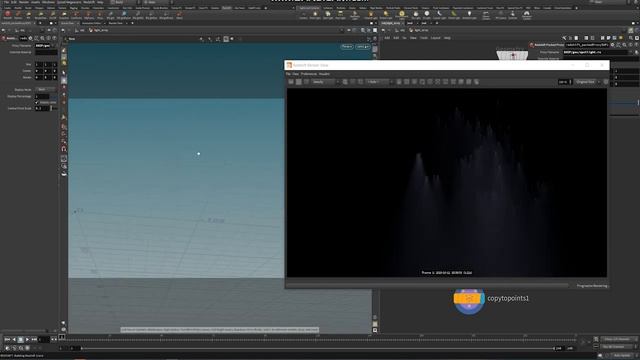Click the stop playback button

pyautogui.click(x=20, y=340)
